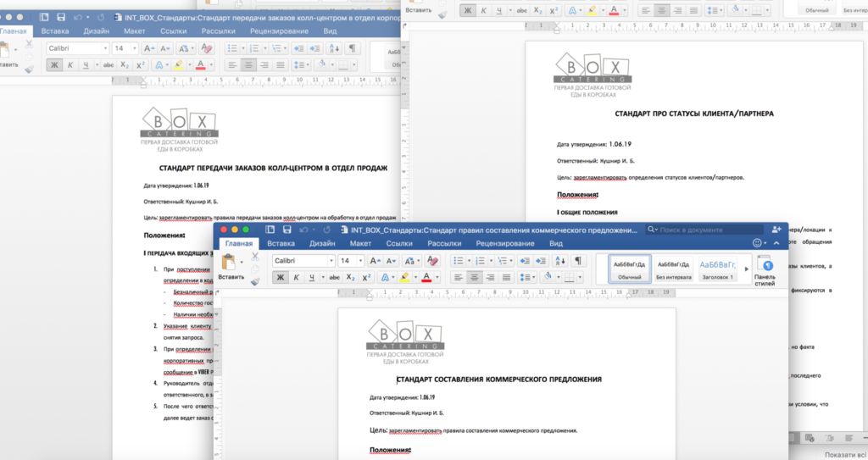The height and width of the screenshot is (460, 868).
Task: Click Sort A-Я in the commercial proposal window
Action: tap(559, 261)
